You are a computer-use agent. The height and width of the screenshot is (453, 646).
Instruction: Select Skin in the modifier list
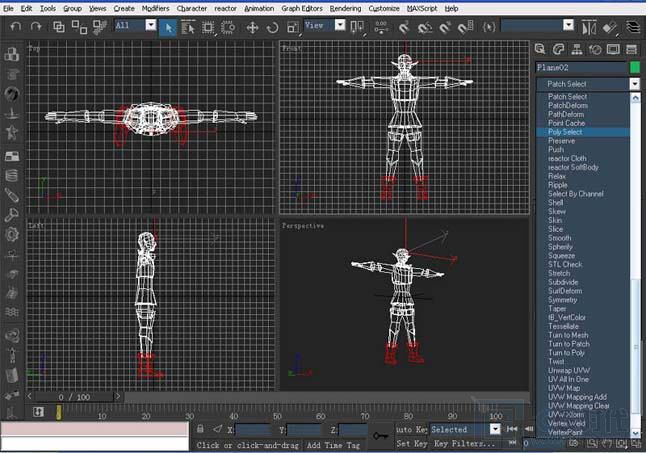(x=583, y=220)
